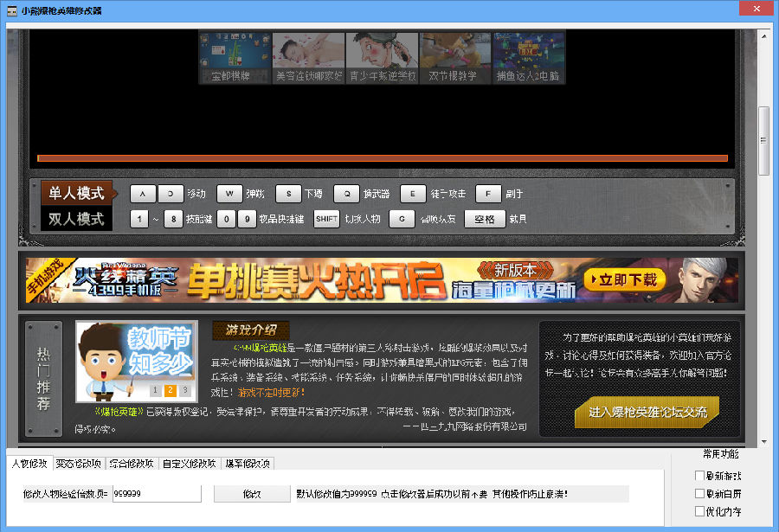Toggle the 优化内存 checkbox
The width and height of the screenshot is (779, 532).
pos(699,511)
